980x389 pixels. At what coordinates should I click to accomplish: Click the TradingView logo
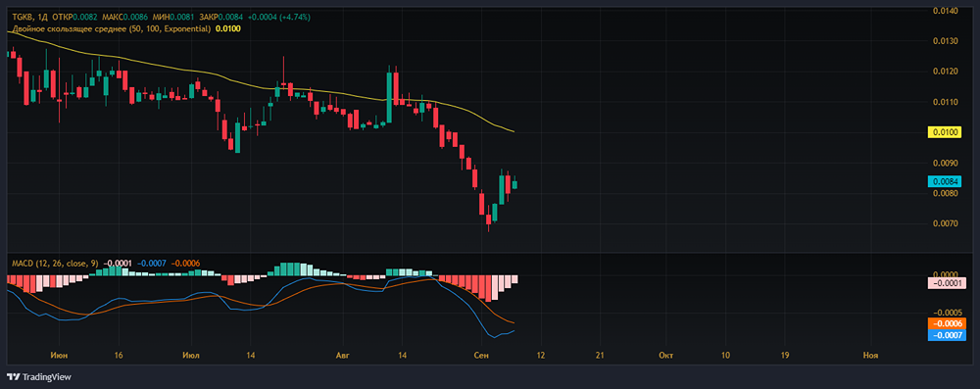(39, 377)
